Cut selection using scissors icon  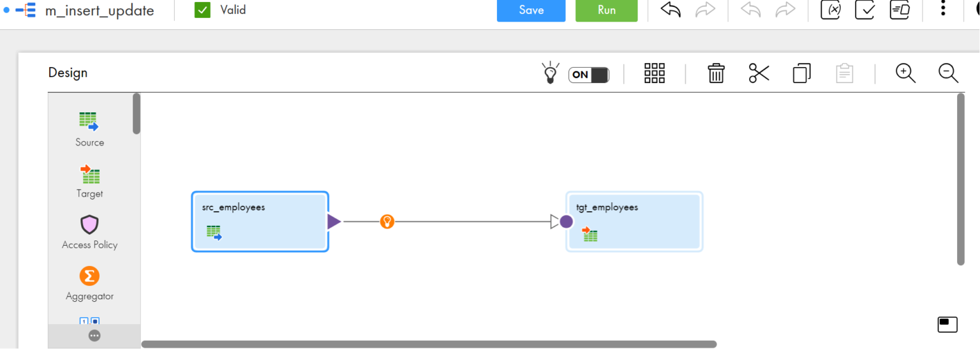tap(759, 73)
